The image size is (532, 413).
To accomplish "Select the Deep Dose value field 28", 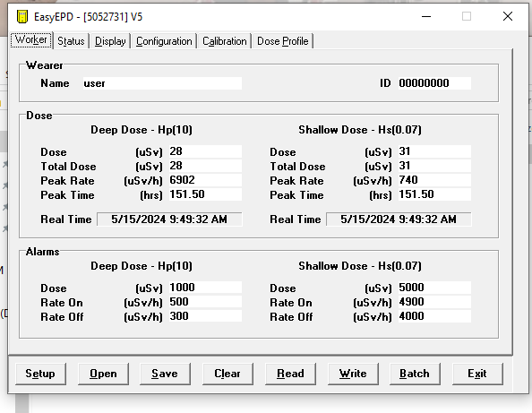I will (x=205, y=151).
